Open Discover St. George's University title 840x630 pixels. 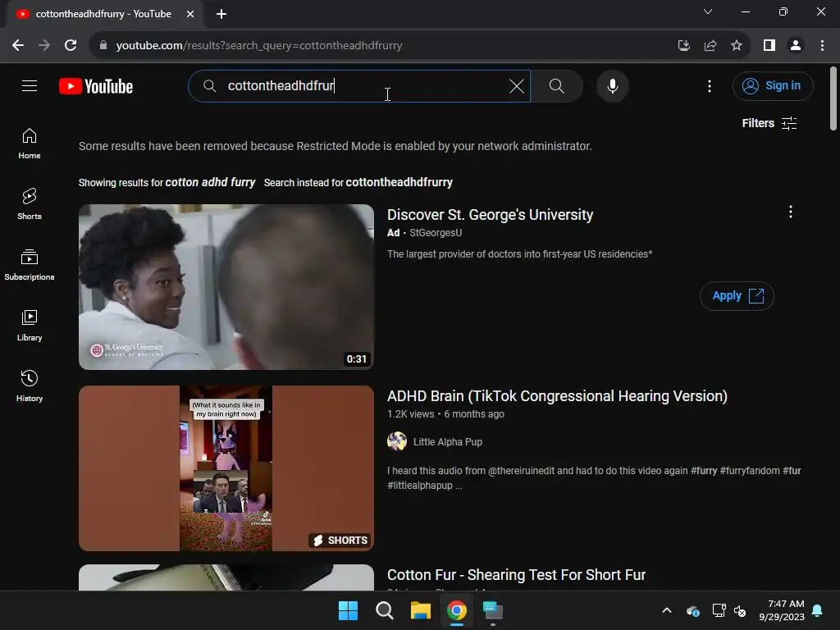pyautogui.click(x=490, y=215)
